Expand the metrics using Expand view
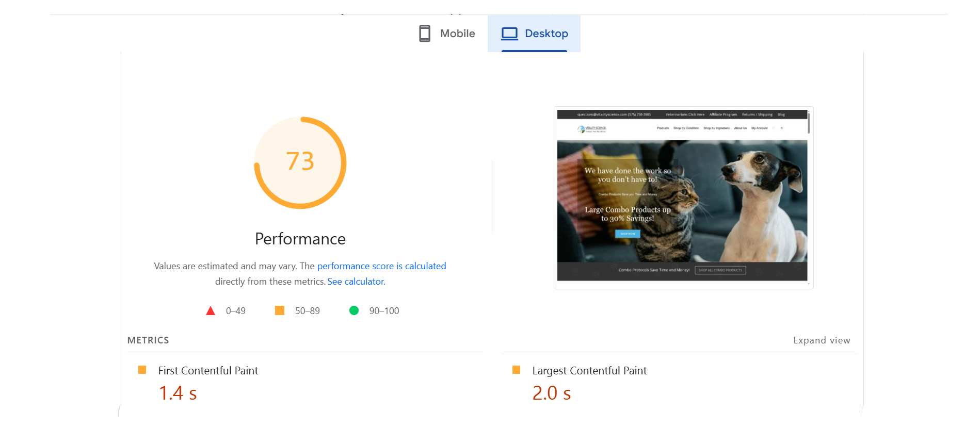Screen dimensions: 980x428 click(x=822, y=340)
